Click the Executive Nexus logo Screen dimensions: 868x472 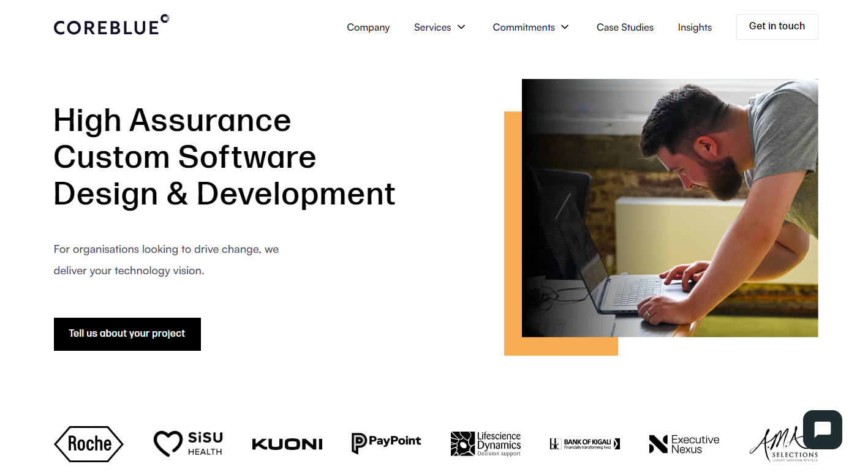(684, 444)
